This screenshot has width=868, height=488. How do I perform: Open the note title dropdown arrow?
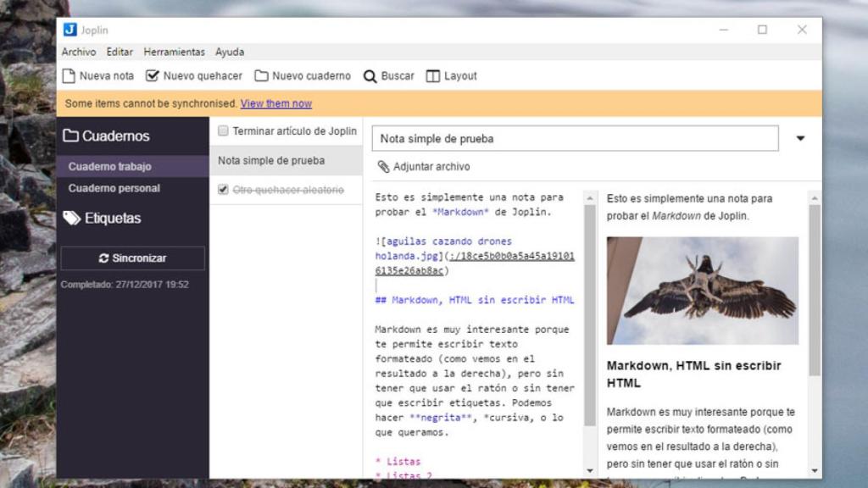(x=800, y=138)
